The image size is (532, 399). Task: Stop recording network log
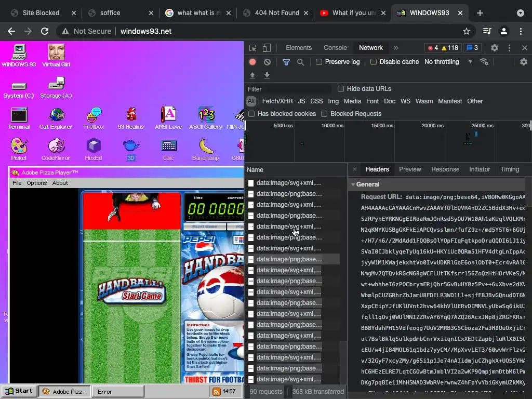[252, 62]
